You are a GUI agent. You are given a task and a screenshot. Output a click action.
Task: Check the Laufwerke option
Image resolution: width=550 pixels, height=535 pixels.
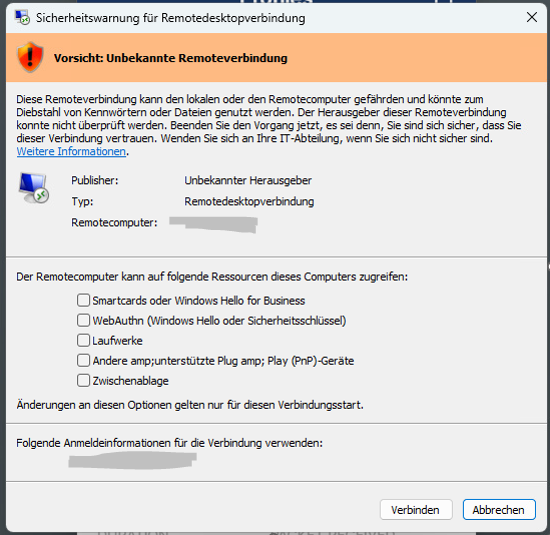pos(83,340)
